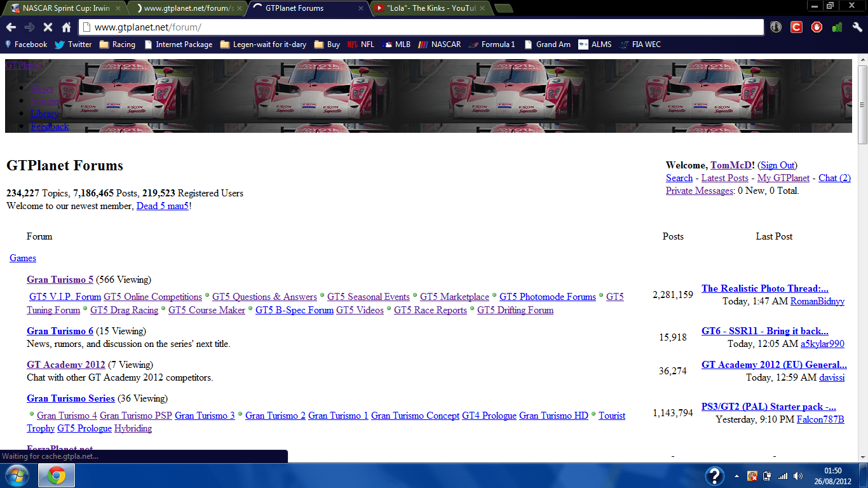Open the Gran Turismo 5 forum link
The width and height of the screenshot is (868, 488).
[60, 280]
